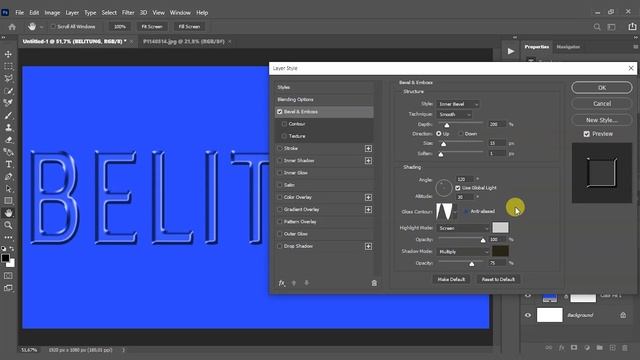Select the Horizontal Type tool
The width and height of the screenshot is (640, 360).
click(8, 164)
